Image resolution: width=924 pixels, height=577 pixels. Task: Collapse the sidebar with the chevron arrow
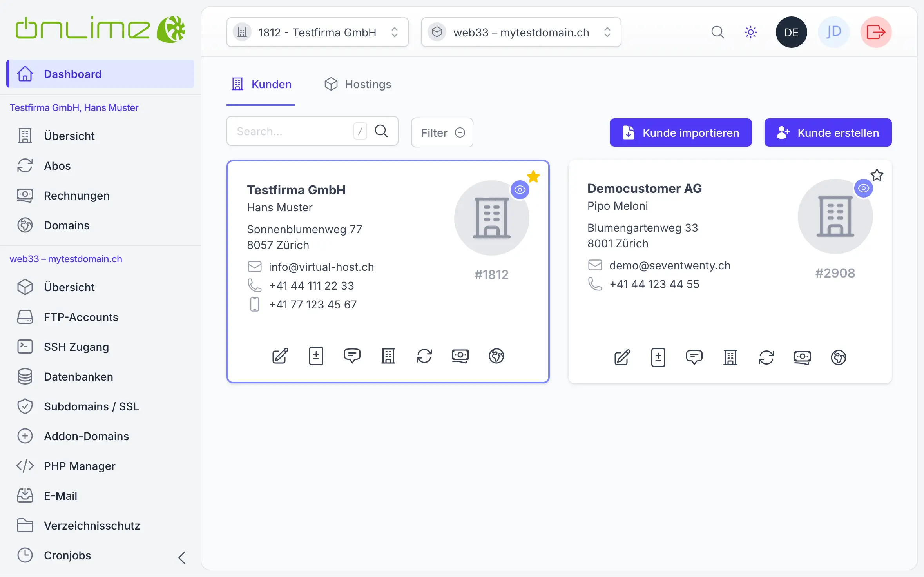pyautogui.click(x=182, y=557)
